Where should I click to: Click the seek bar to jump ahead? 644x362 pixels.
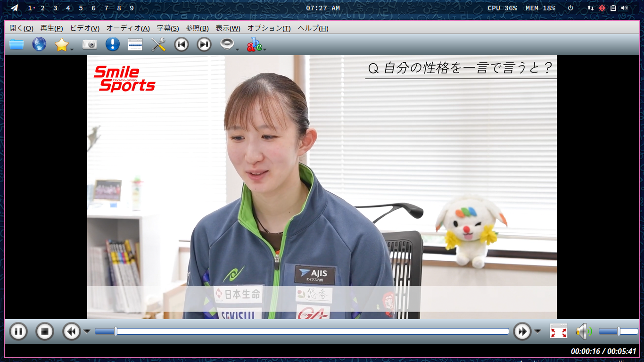pyautogui.click(x=302, y=331)
